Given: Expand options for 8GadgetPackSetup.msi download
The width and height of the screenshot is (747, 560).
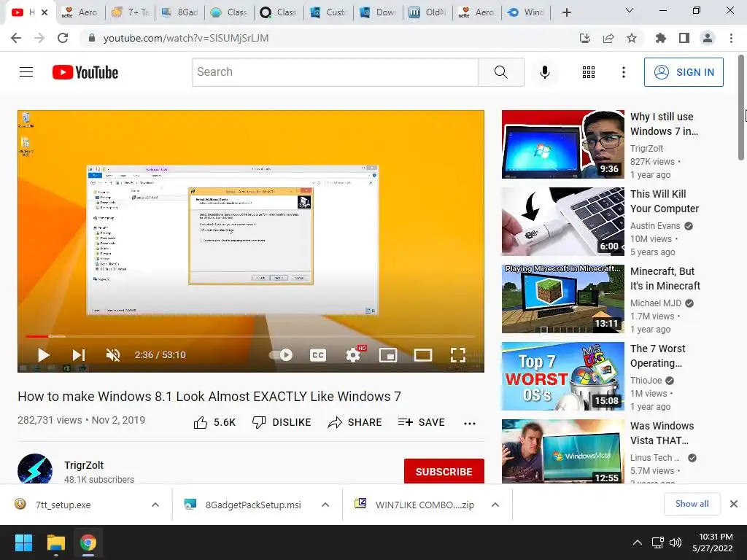Looking at the screenshot, I should 325,505.
